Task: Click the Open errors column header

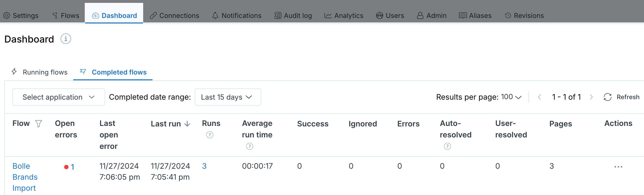Action: (x=66, y=129)
